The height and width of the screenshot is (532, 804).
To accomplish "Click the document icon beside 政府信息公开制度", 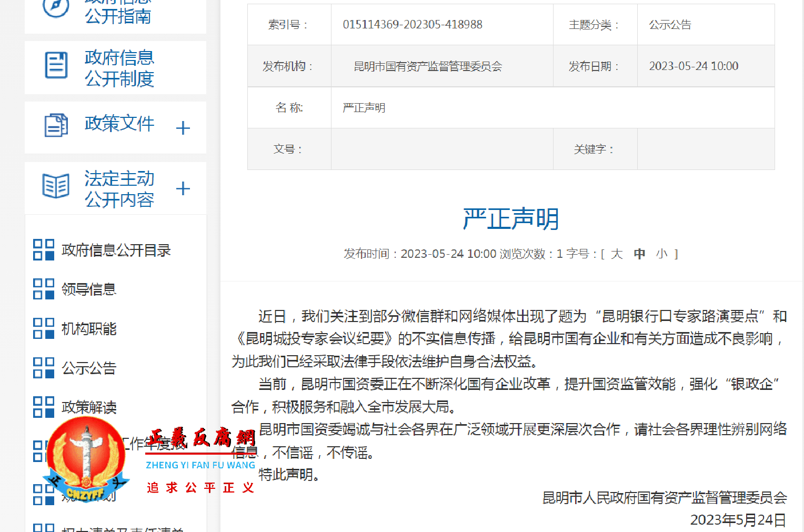I will click(56, 65).
